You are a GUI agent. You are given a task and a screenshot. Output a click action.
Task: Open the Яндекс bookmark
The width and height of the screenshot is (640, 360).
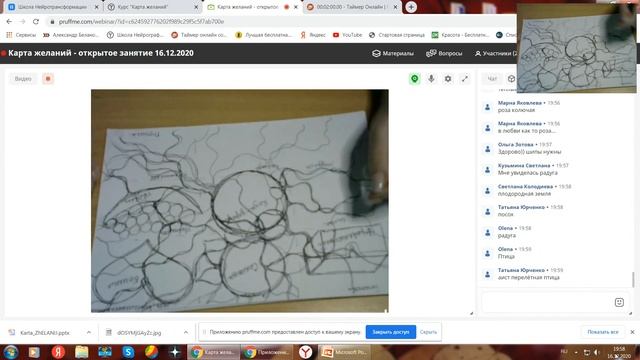point(313,35)
